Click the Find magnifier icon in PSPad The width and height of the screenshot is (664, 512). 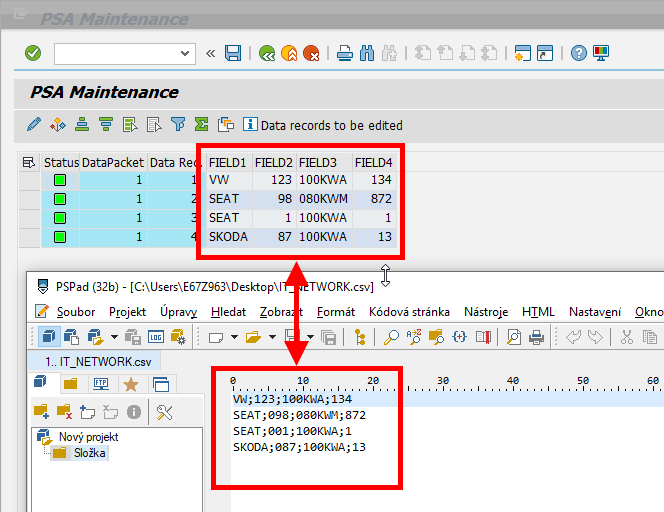pyautogui.click(x=391, y=337)
